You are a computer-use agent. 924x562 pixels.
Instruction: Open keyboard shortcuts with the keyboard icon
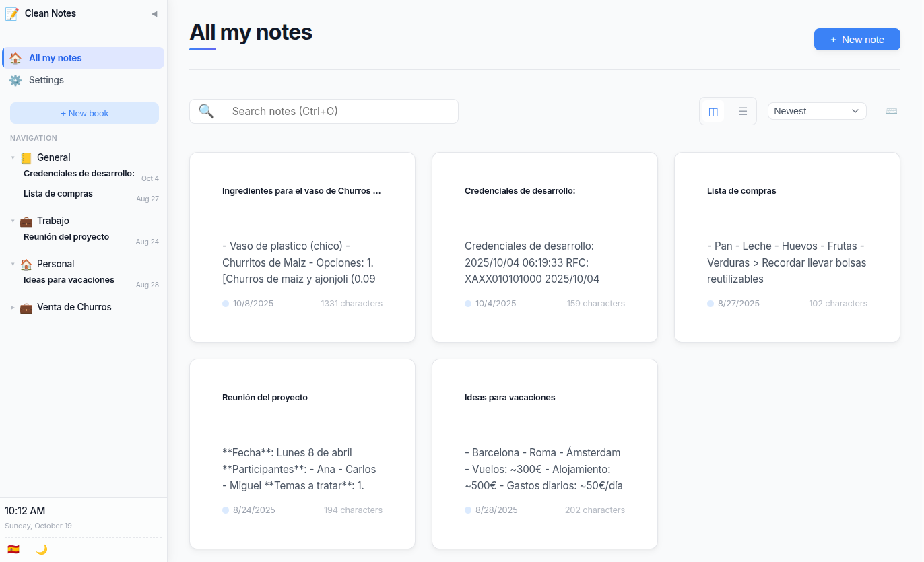[x=892, y=111]
